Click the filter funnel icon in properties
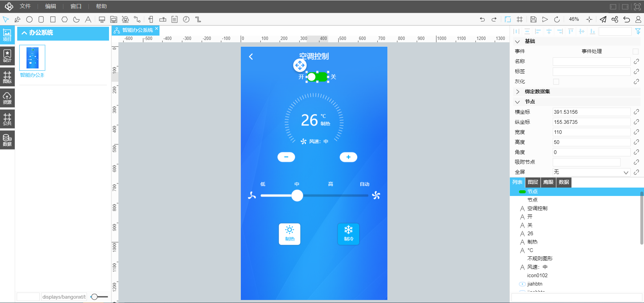This screenshot has width=644, height=303. 638,31
